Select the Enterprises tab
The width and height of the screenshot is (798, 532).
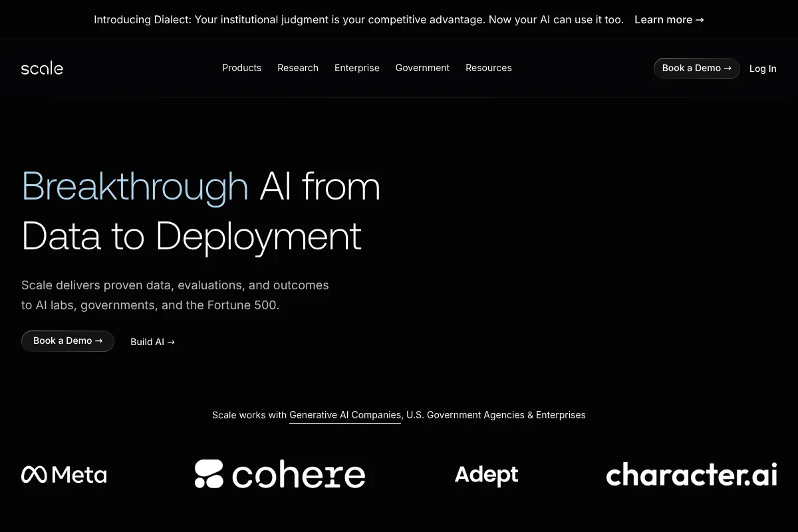pyautogui.click(x=561, y=415)
